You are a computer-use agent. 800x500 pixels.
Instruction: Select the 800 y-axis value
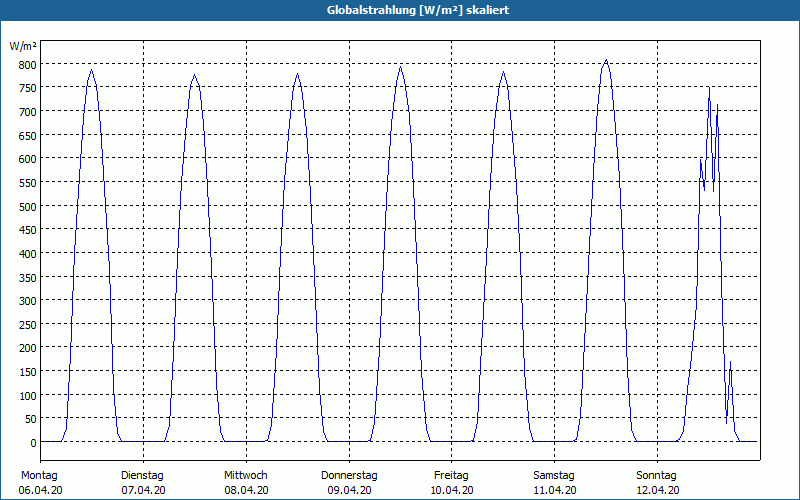click(28, 65)
